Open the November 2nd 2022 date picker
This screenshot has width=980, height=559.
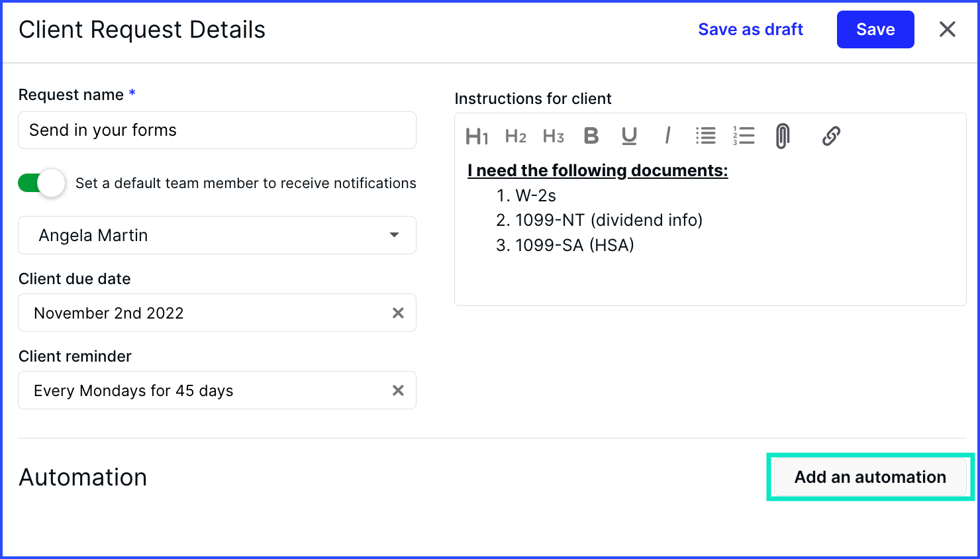217,313
